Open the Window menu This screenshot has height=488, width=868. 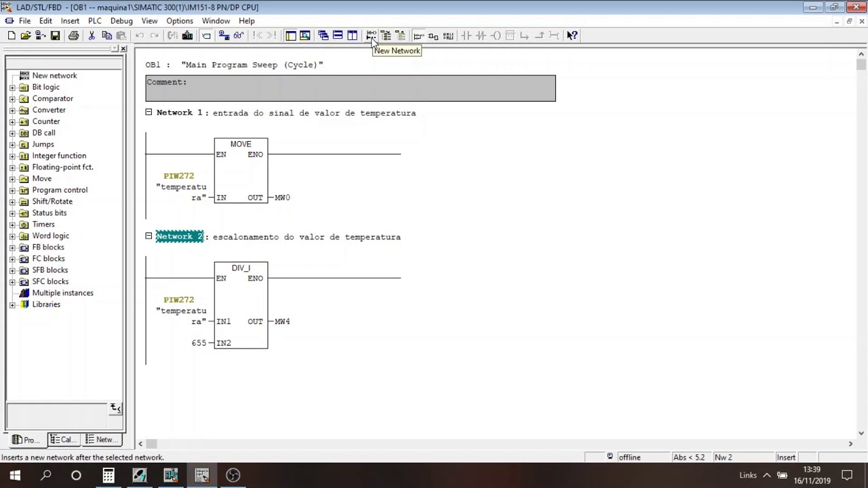pos(216,21)
